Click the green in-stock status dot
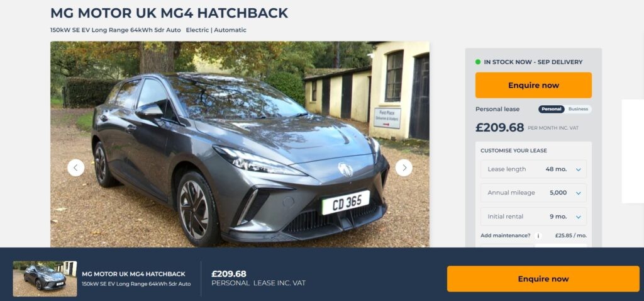Screen dimensions: 644x301 (478, 62)
